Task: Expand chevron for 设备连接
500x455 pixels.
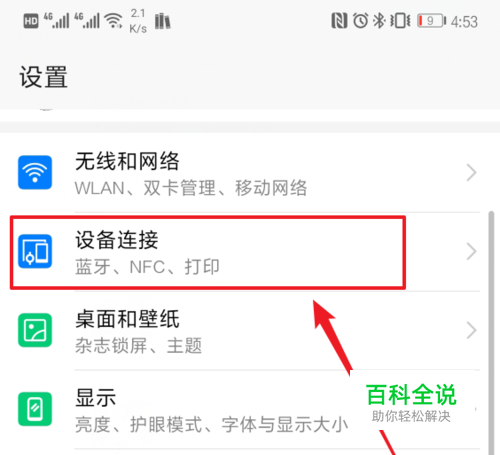Action: click(x=471, y=251)
